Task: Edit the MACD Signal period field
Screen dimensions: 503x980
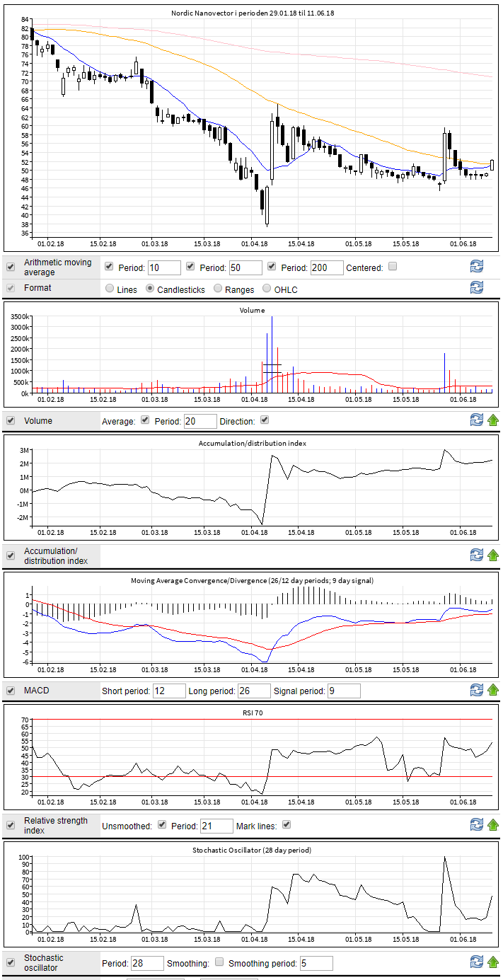Action: pyautogui.click(x=344, y=691)
